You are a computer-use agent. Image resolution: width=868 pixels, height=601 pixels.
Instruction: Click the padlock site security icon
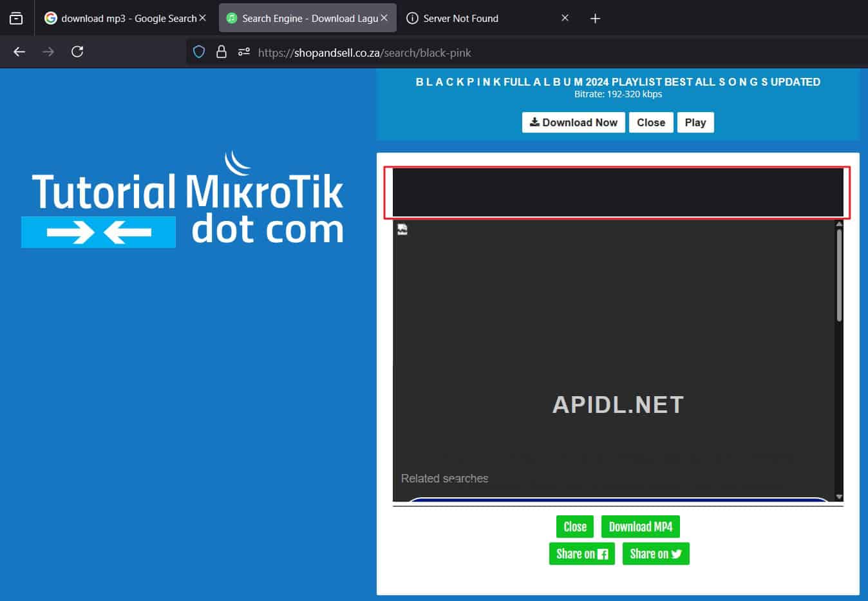click(222, 52)
